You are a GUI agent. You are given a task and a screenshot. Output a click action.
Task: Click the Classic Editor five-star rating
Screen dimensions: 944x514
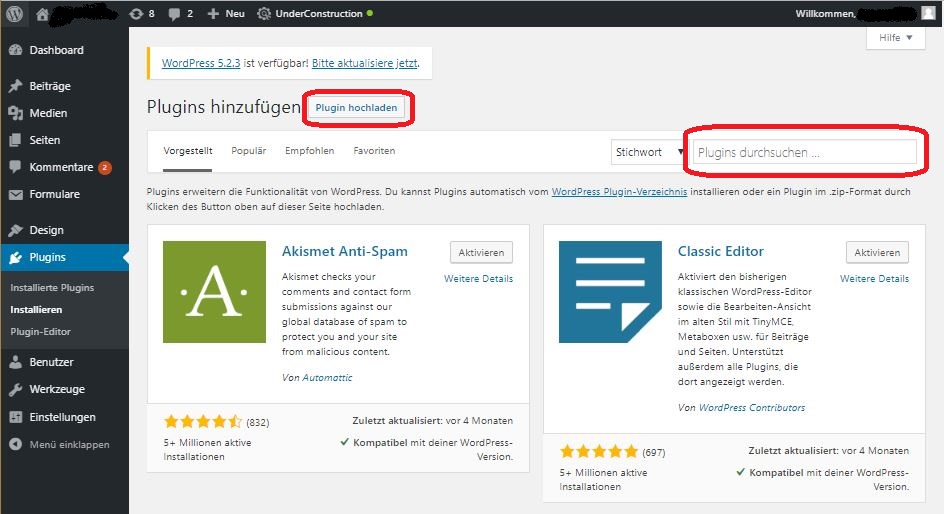click(x=598, y=451)
